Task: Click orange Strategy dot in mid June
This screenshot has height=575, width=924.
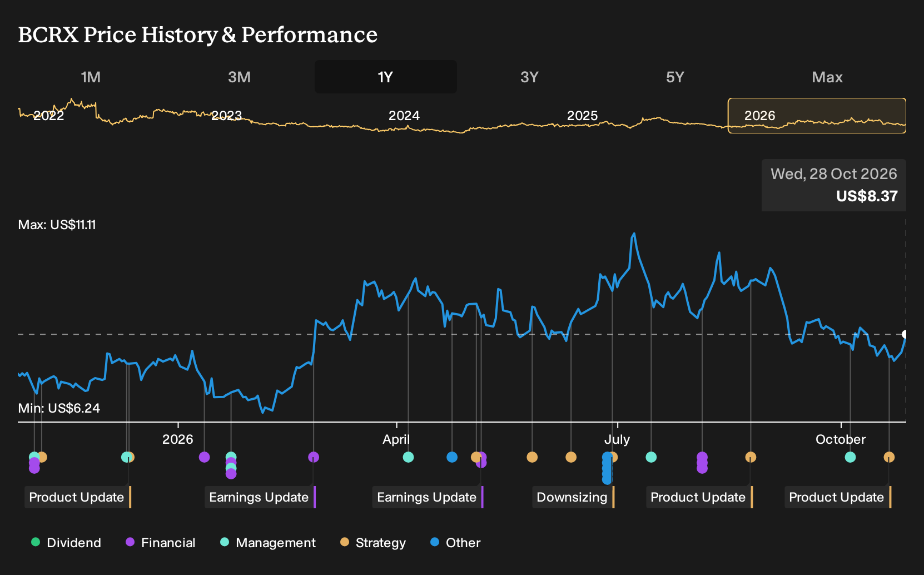Action: (571, 457)
